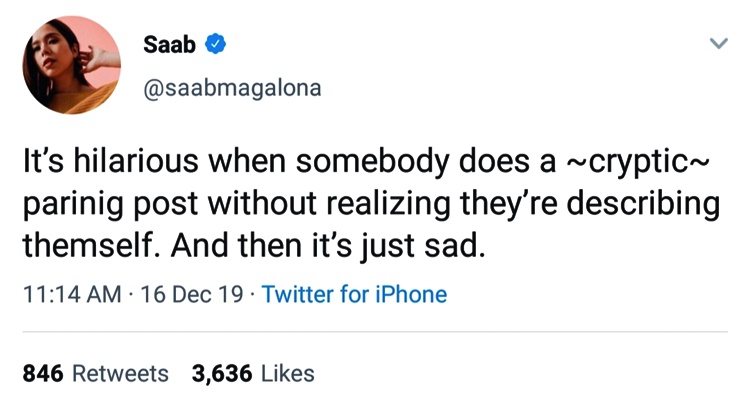This screenshot has width=750, height=401.
Task: Click the word parinig in the tweet
Action: pyautogui.click(x=70, y=206)
